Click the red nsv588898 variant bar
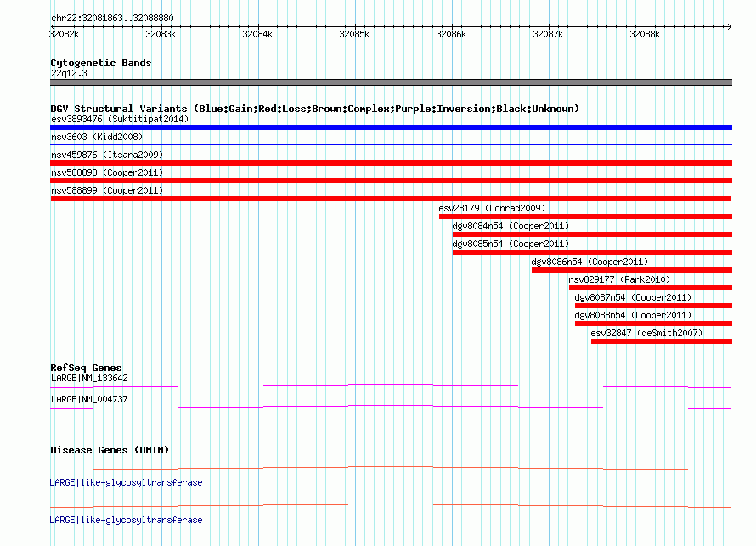Viewport: 756px width, 546px height. tap(391, 181)
